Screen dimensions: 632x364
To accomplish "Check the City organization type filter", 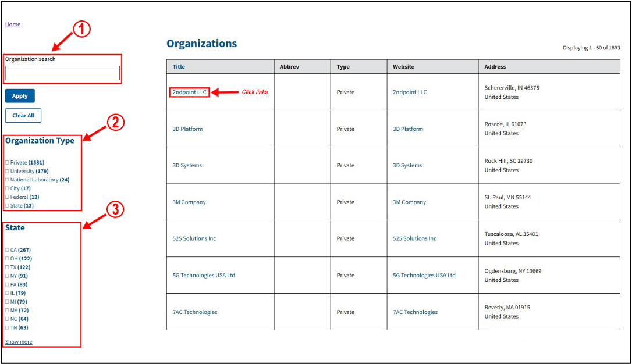I will pos(7,188).
